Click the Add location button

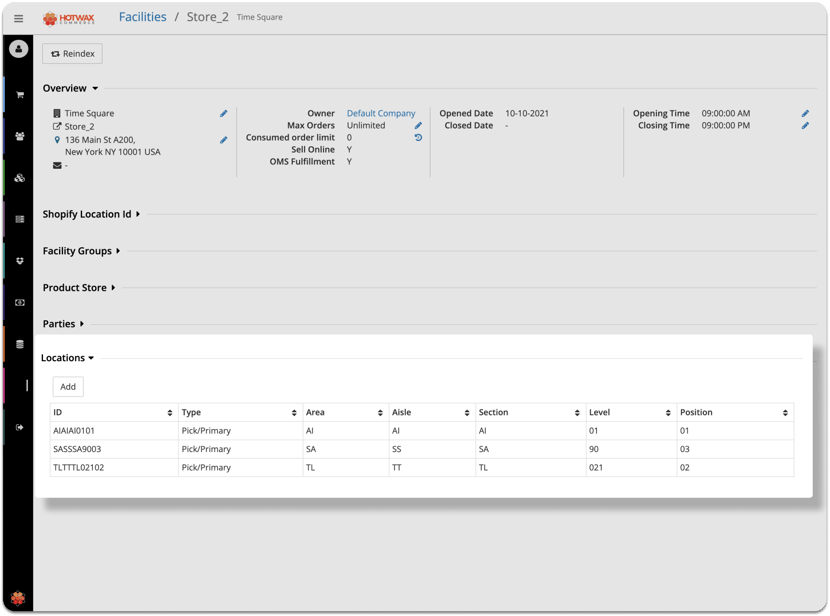pos(68,386)
